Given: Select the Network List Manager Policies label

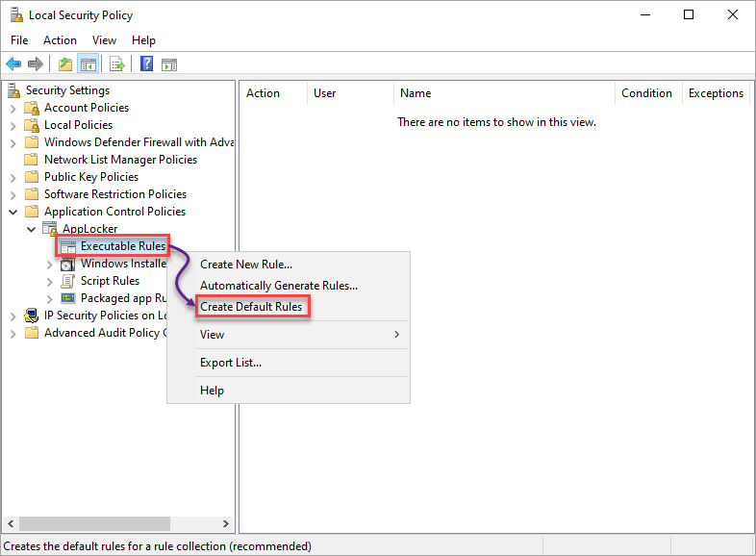Looking at the screenshot, I should [120, 160].
